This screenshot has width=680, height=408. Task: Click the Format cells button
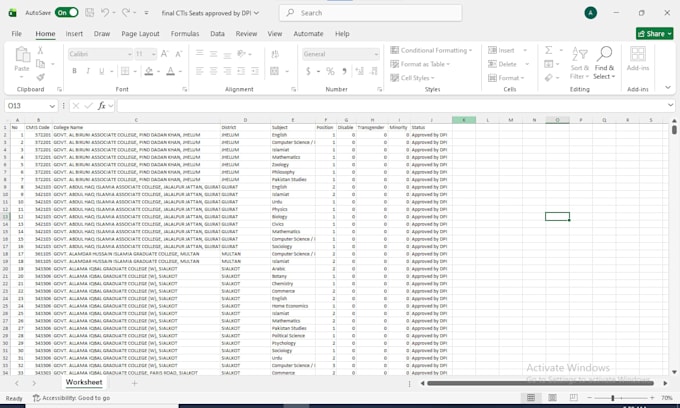pos(504,78)
